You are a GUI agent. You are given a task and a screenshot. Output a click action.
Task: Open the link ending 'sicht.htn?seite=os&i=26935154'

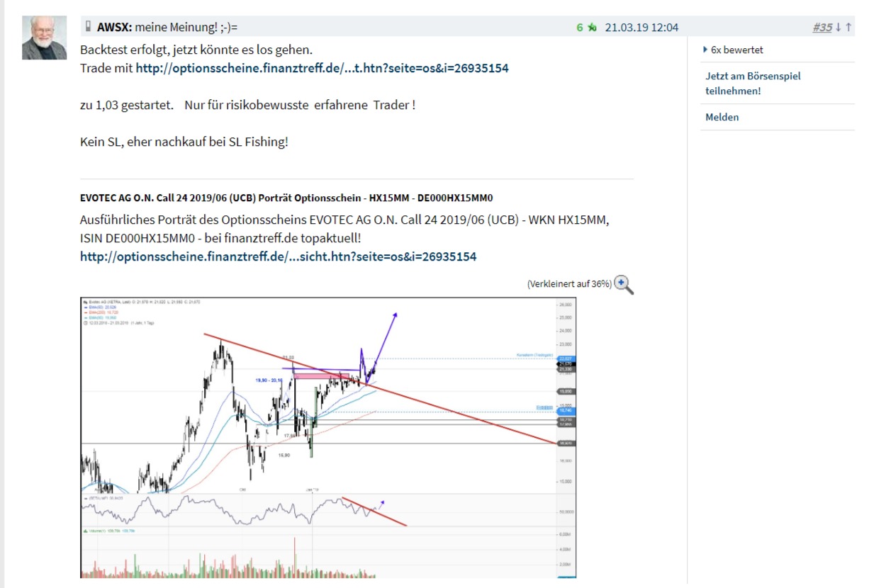278,256
